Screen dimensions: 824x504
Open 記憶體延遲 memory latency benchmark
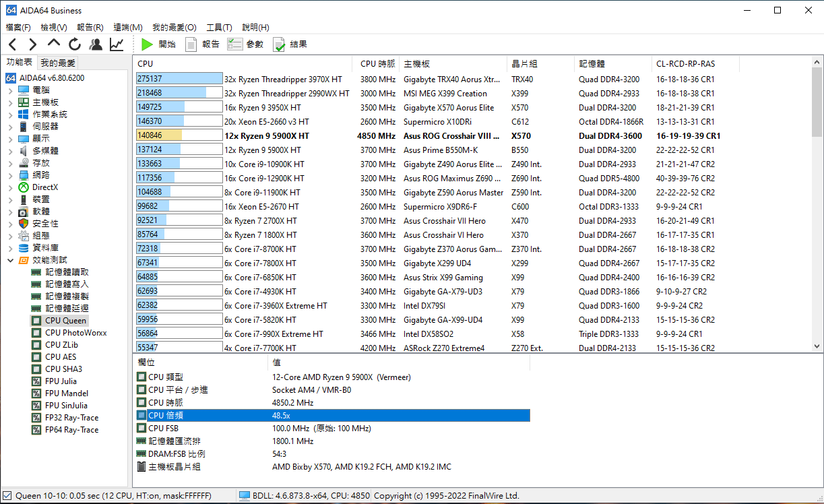67,309
